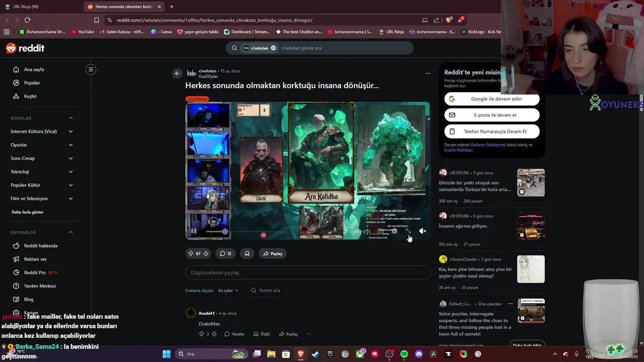Upvote the post with 67 points
This screenshot has width=644, height=362.
(191, 253)
